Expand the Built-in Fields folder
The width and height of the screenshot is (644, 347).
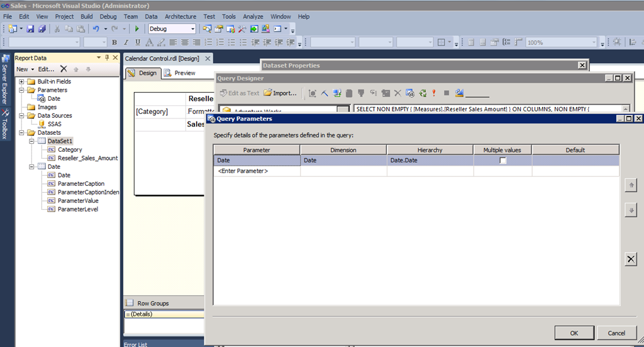(22, 82)
